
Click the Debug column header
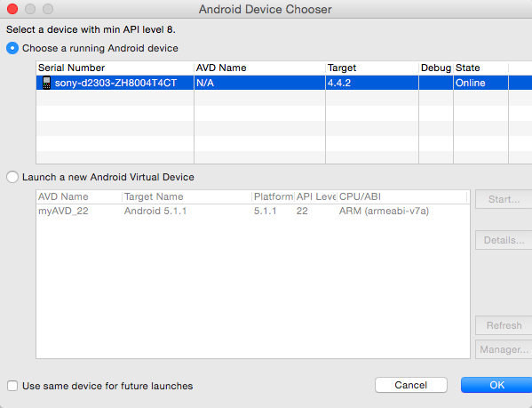coord(436,68)
